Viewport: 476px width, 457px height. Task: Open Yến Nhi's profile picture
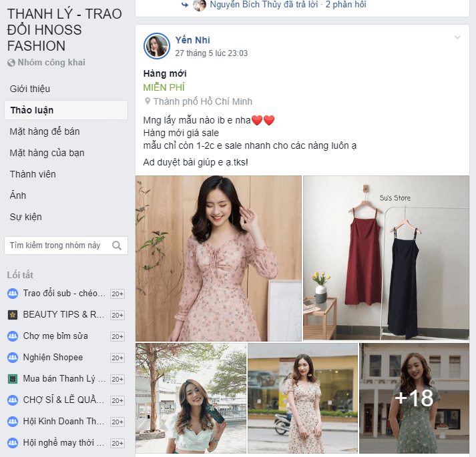click(157, 46)
